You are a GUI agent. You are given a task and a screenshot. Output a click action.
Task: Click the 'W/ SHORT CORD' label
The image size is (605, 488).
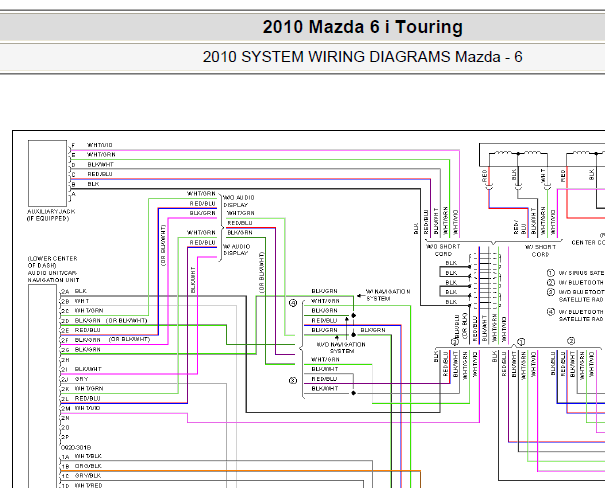click(540, 250)
